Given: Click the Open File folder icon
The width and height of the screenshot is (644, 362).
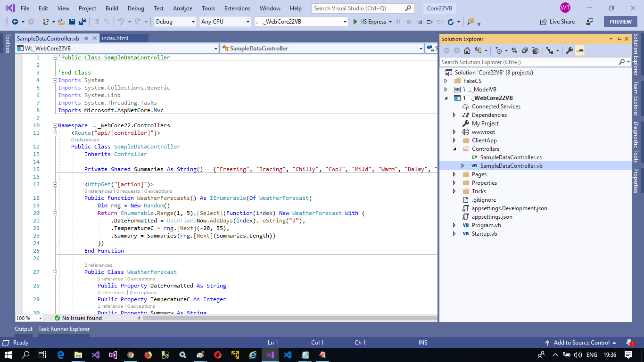Looking at the screenshot, I should click(x=62, y=22).
